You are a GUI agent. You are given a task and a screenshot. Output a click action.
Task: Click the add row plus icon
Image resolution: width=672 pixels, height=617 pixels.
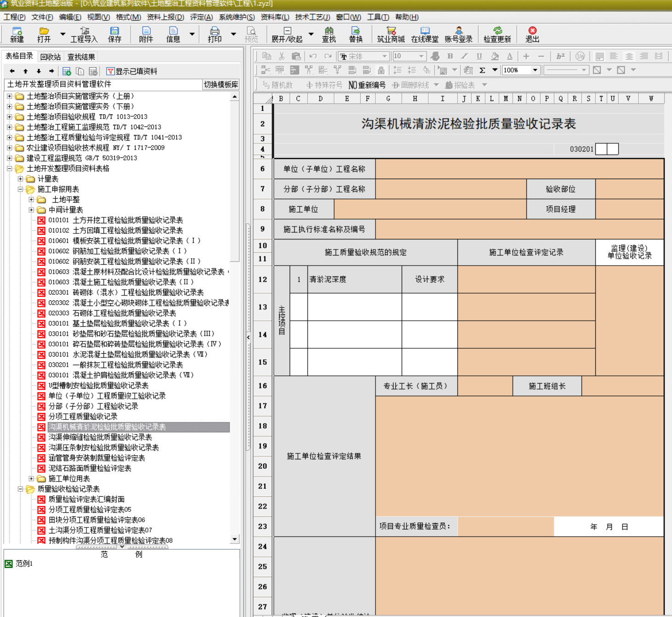pos(526,56)
